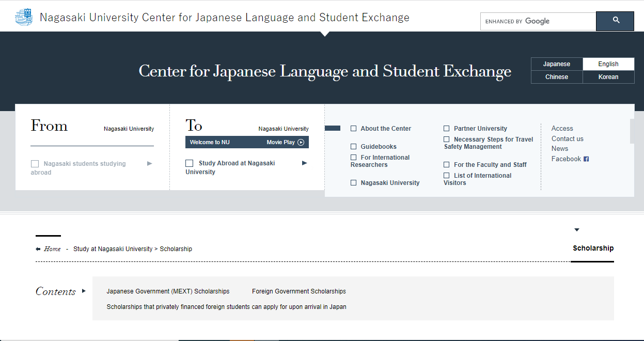
Task: Click square beside Study Abroad at Nagasaki
Action: [x=190, y=163]
